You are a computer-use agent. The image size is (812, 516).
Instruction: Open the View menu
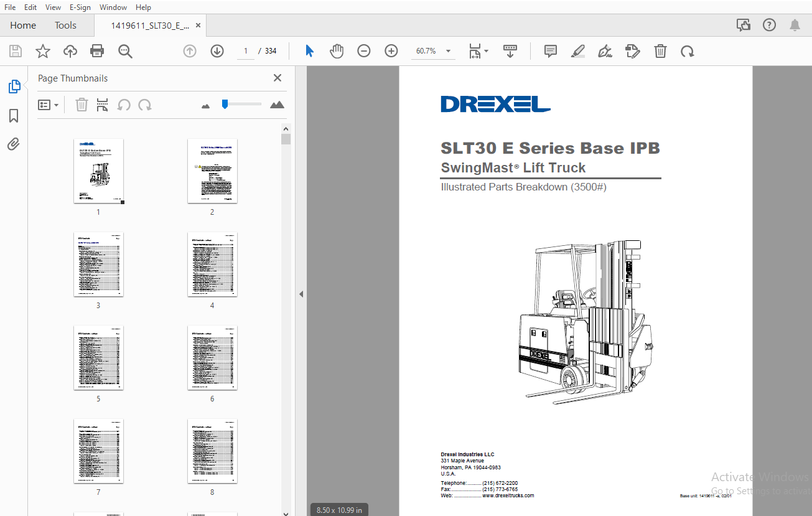tap(53, 7)
